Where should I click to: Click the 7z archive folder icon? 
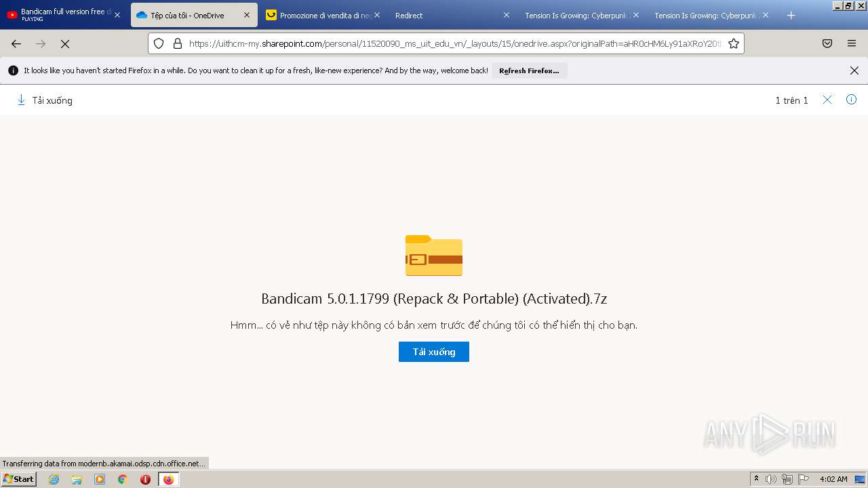[434, 256]
